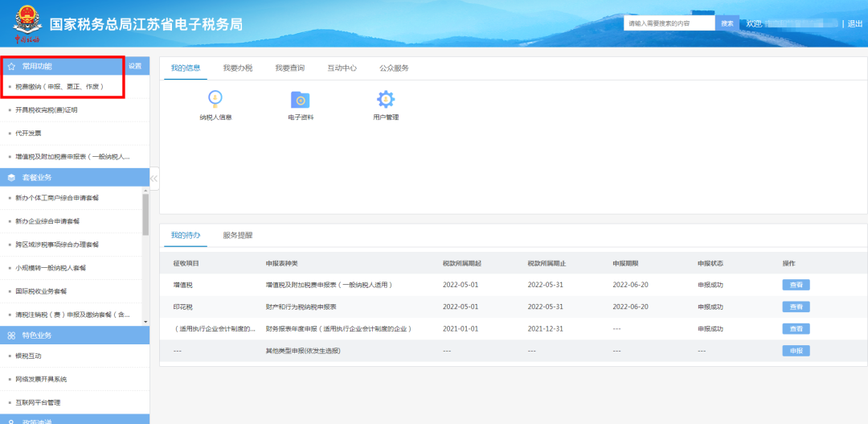The image size is (868, 424).
Task: Open 电子资料 folder icon
Action: click(300, 100)
